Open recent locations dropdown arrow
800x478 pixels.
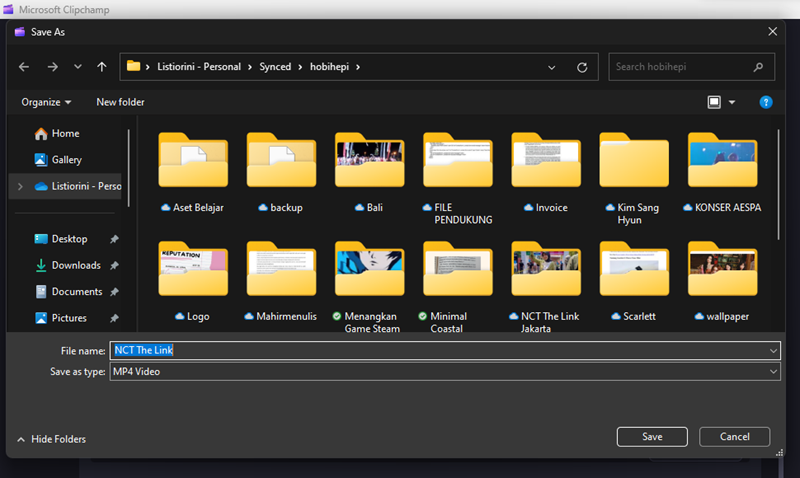[x=78, y=67]
